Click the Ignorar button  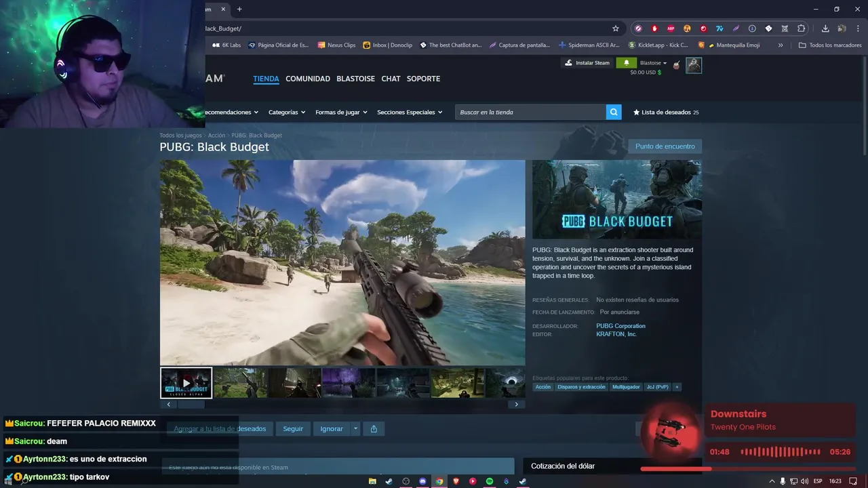coord(332,428)
